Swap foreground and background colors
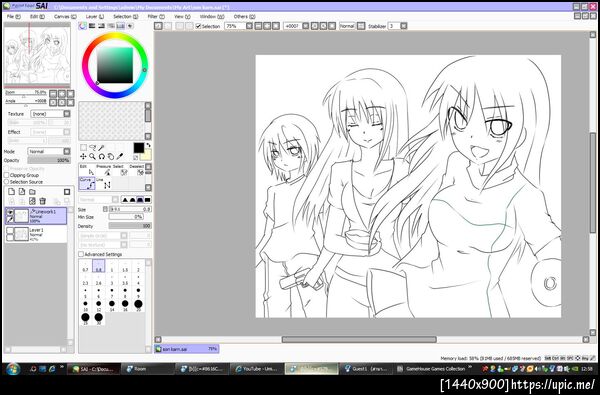The image size is (600, 395). (x=148, y=145)
